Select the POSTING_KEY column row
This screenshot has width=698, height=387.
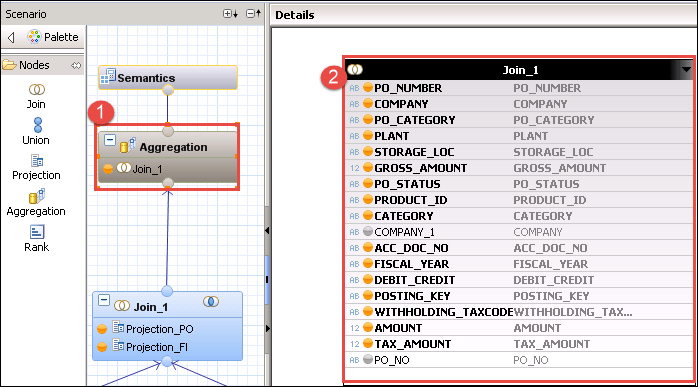coord(519,296)
